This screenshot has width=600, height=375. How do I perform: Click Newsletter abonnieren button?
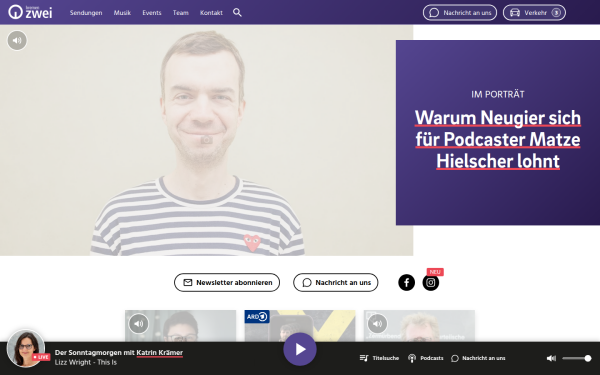coord(227,282)
